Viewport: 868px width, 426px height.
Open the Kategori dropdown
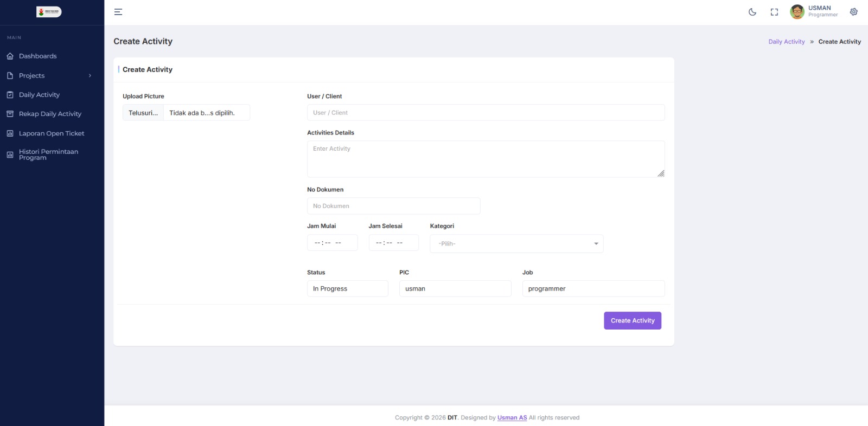pos(516,244)
